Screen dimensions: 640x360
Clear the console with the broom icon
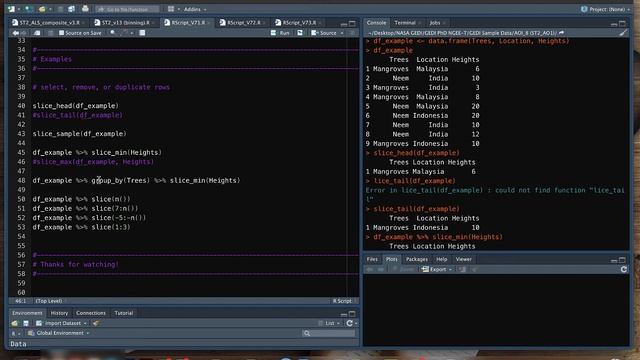(623, 33)
